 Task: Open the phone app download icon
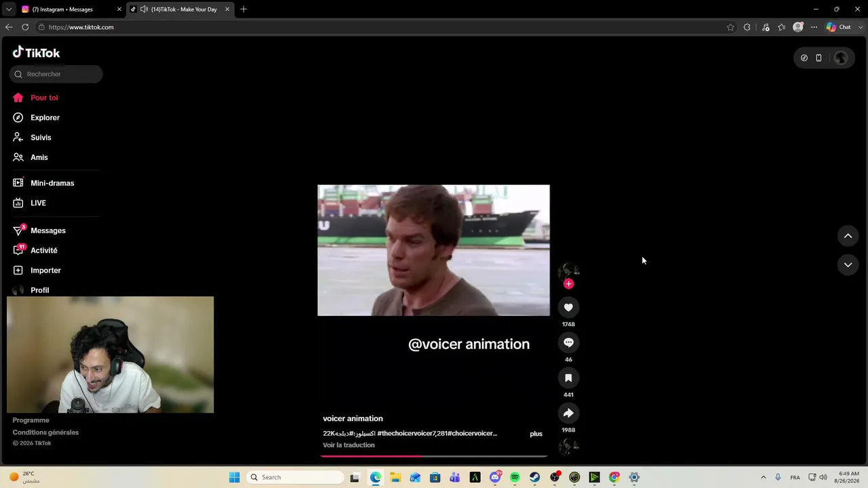(x=818, y=58)
